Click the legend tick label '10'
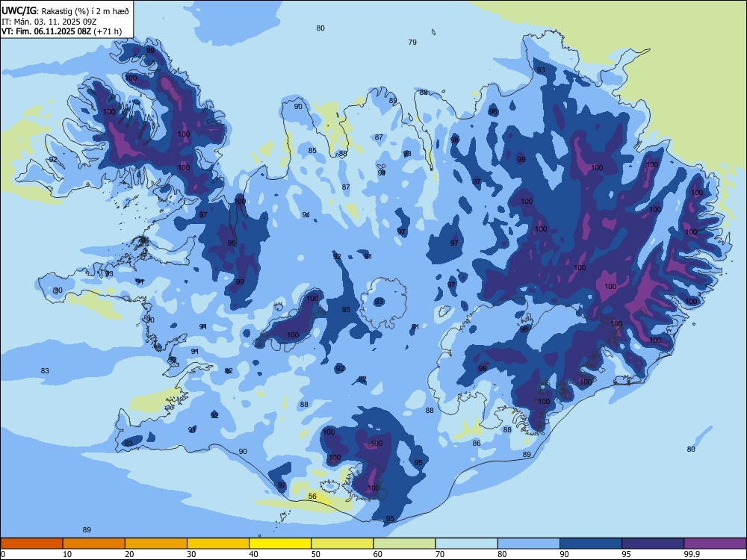 67,554
